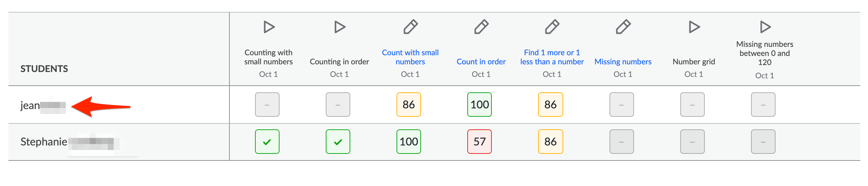Viewport: 868px width, 186px height.
Task: Click the video icon above Missing numbers between 0 and 120
Action: tap(765, 27)
